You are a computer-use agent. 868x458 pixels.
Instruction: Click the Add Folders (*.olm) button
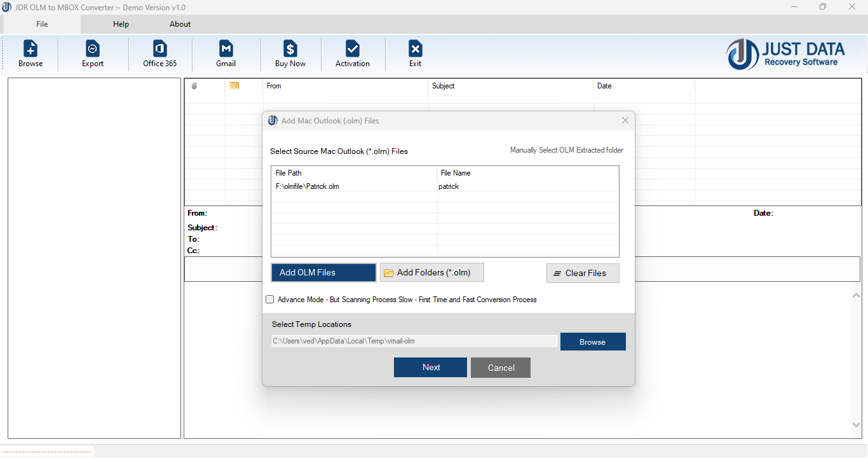432,272
